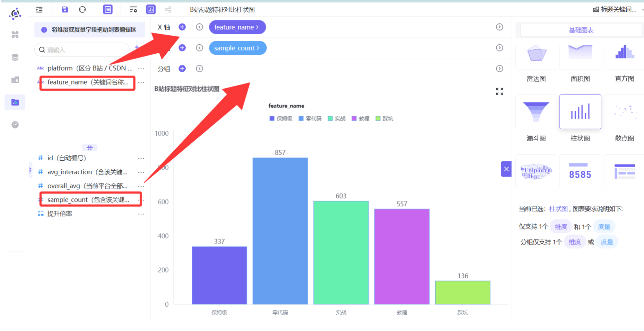This screenshot has width=644, height=331.
Task: Toggle 零代码 legend series
Action: pos(310,118)
